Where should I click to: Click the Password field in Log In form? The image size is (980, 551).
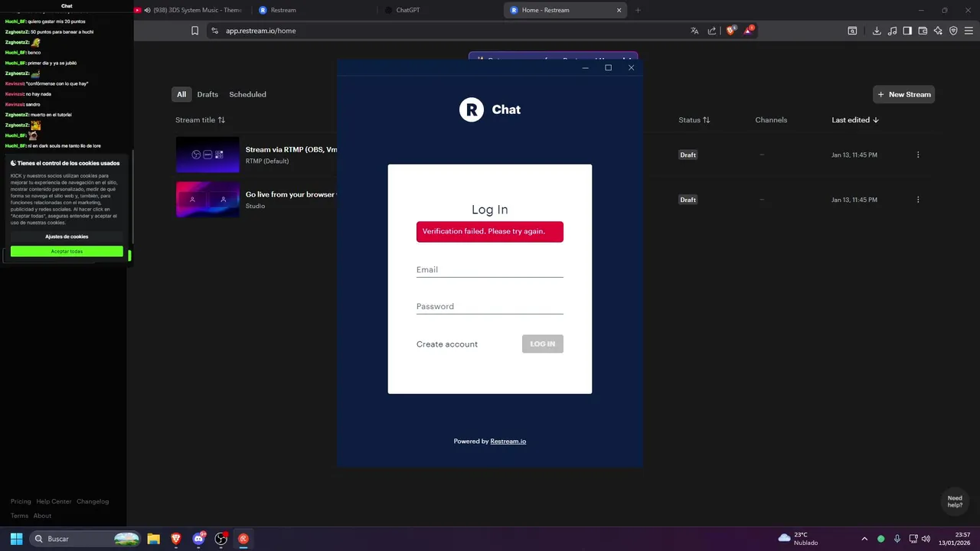pyautogui.click(x=489, y=306)
